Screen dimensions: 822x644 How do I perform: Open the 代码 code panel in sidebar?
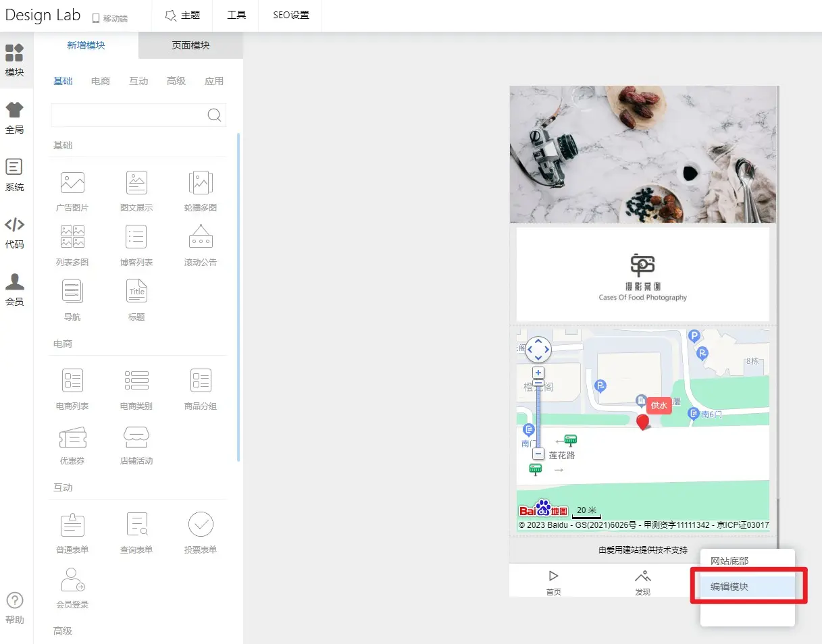pos(14,232)
